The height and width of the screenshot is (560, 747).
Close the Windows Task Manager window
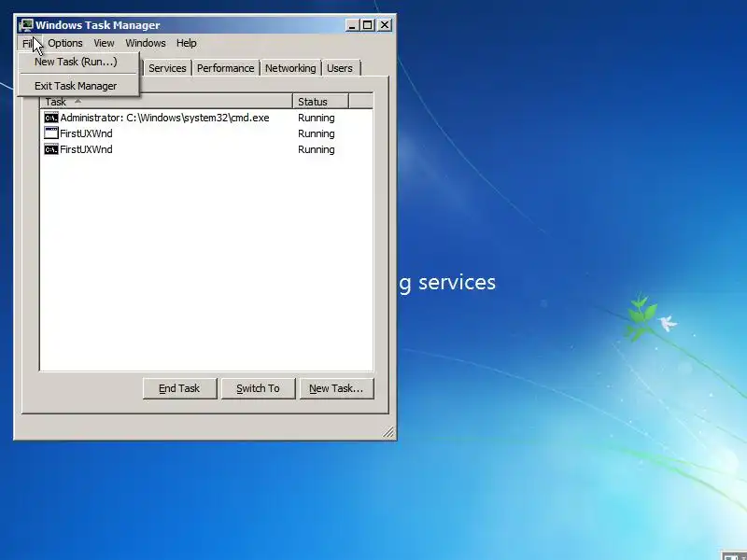[x=385, y=25]
